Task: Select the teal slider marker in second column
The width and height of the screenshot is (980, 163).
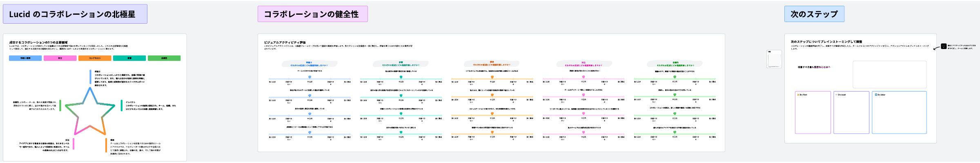Action: (401, 77)
